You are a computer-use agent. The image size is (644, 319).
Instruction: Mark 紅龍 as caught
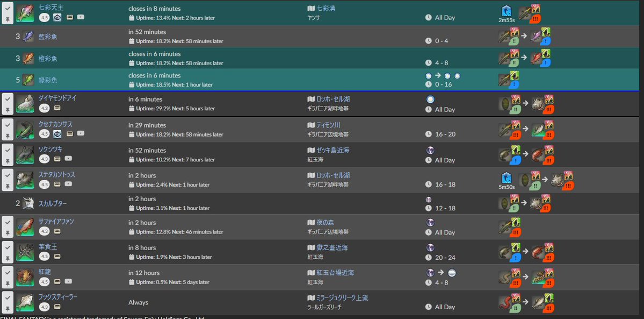click(8, 273)
